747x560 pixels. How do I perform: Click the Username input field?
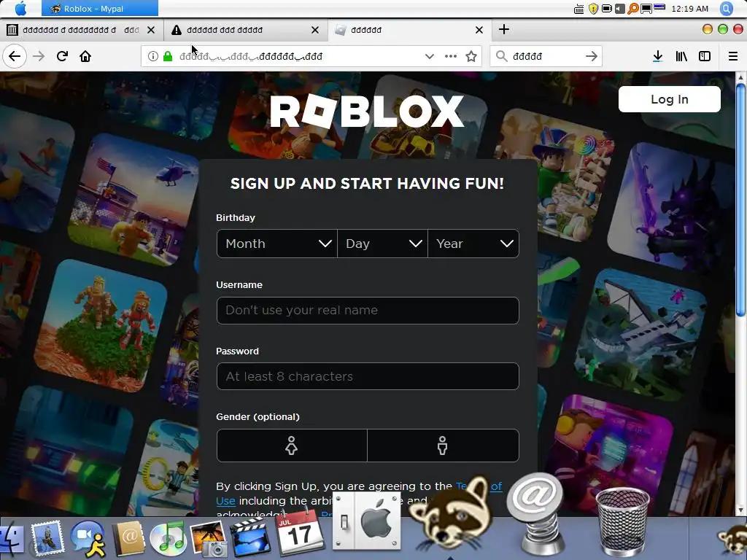[368, 311]
